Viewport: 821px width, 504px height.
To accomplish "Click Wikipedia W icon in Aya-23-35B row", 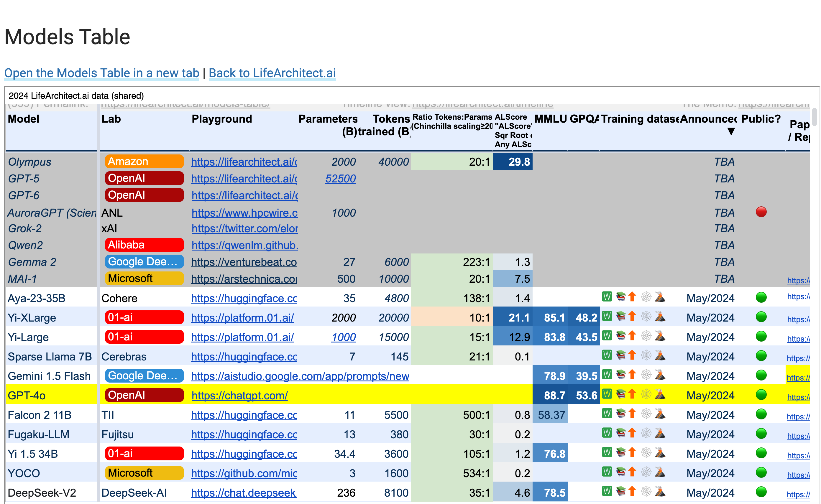I will pyautogui.click(x=607, y=296).
